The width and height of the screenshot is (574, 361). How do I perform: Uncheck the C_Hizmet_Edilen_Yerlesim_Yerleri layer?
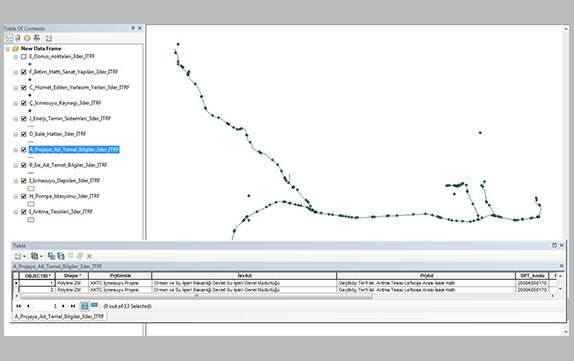[x=24, y=88]
